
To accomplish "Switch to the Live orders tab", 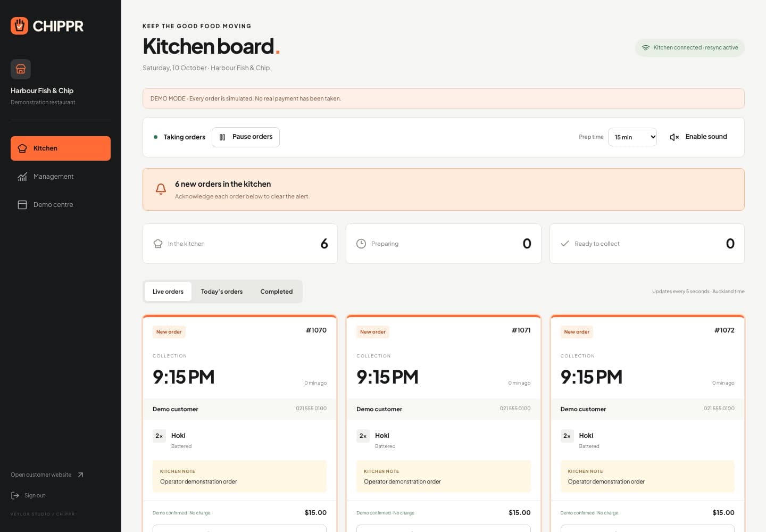I will click(x=168, y=292).
